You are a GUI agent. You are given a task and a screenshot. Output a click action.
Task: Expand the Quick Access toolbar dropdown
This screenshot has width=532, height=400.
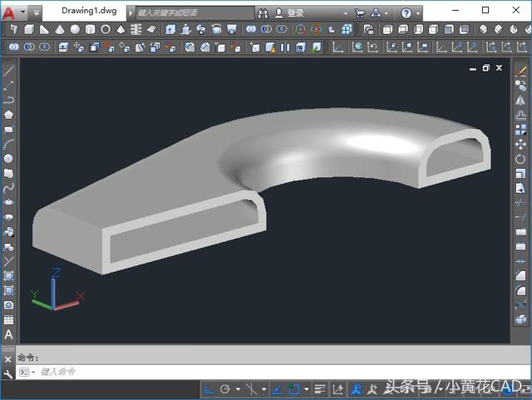click(x=37, y=13)
